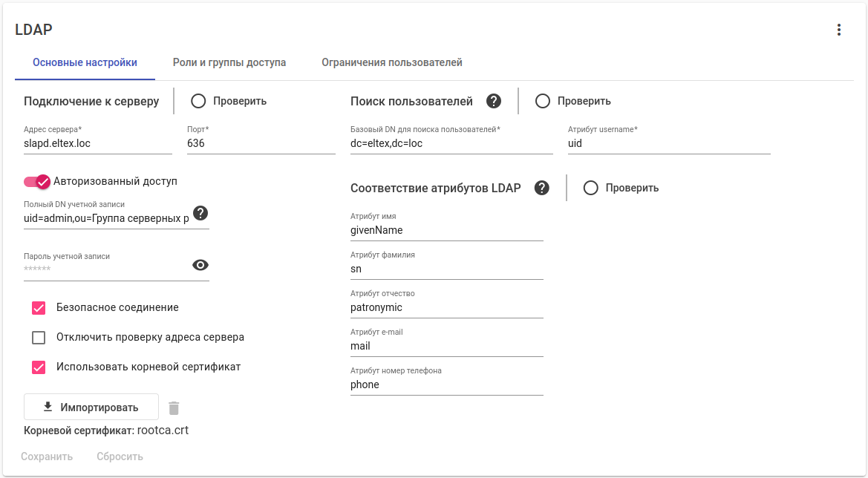The image size is (868, 478).
Task: Show password using the eye icon
Action: (x=200, y=265)
